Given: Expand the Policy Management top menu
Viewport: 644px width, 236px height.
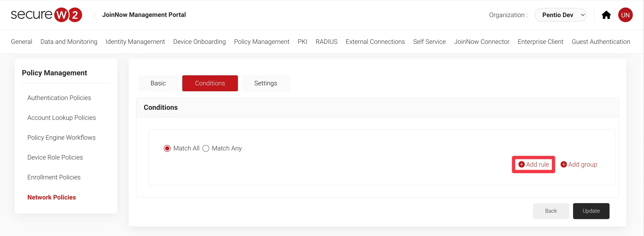Looking at the screenshot, I should point(261,42).
